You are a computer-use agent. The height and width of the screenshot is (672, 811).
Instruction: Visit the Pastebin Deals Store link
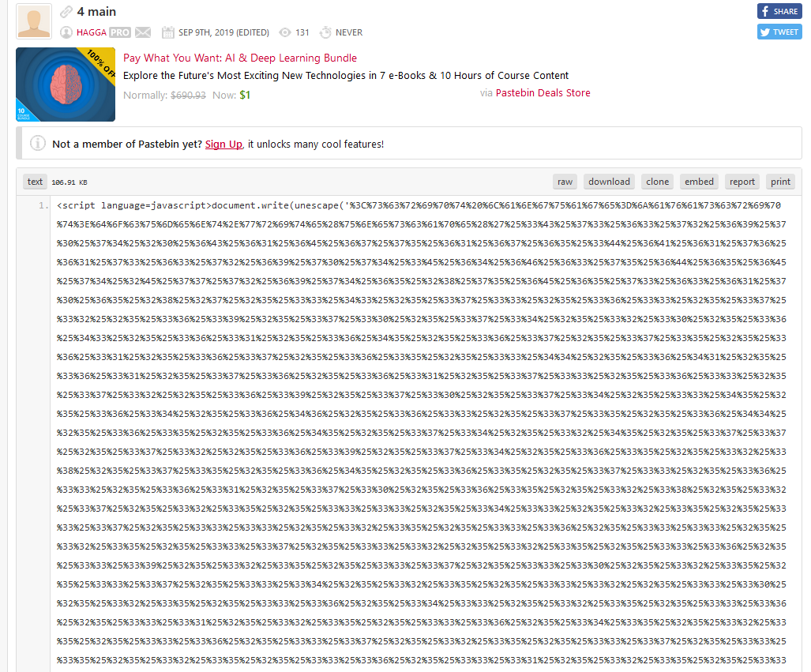[x=543, y=93]
